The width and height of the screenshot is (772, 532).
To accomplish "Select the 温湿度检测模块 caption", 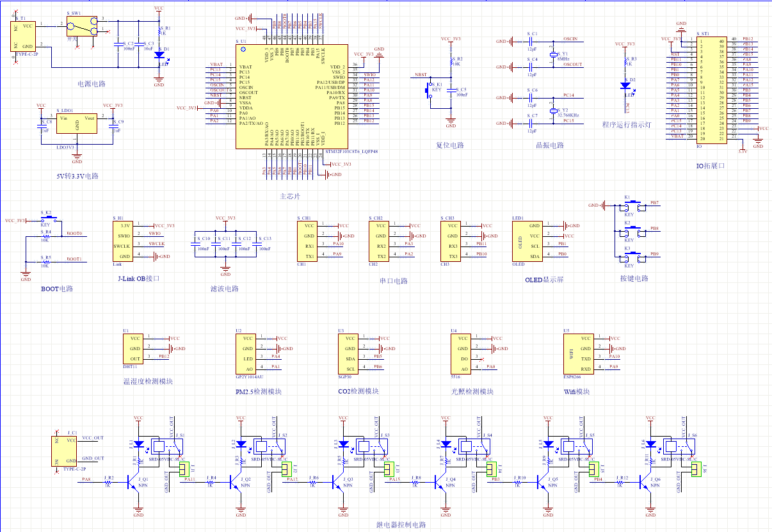I will coord(148,382).
